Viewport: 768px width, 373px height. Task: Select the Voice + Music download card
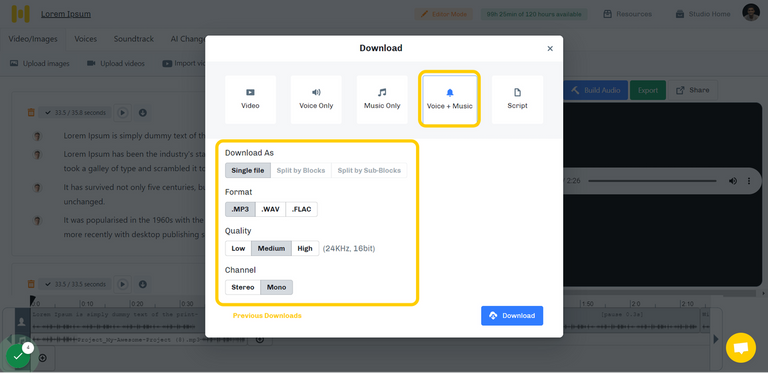[x=449, y=99]
